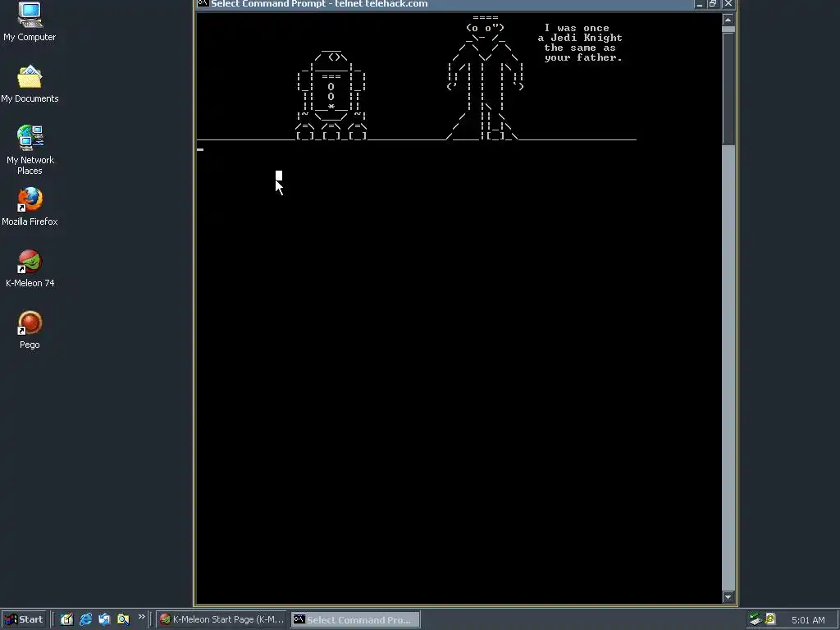The image size is (840, 630).
Task: Click Select Command Prompt taskbar button
Action: [355, 619]
